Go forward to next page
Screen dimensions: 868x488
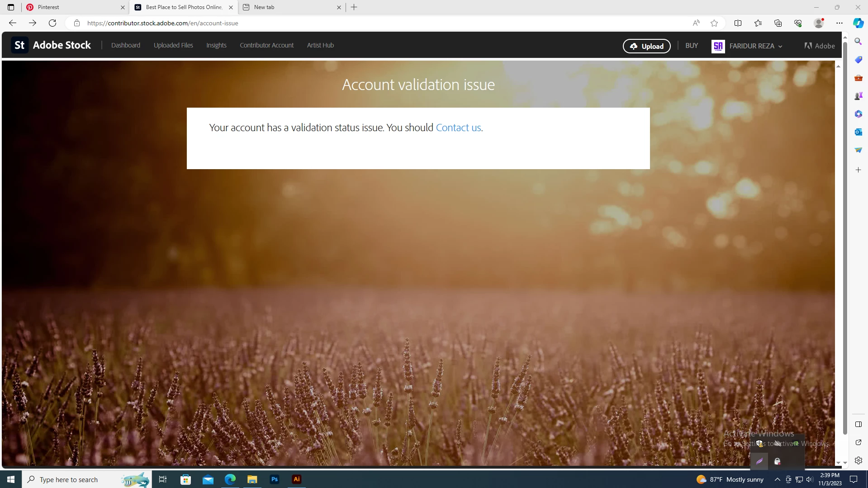(33, 23)
